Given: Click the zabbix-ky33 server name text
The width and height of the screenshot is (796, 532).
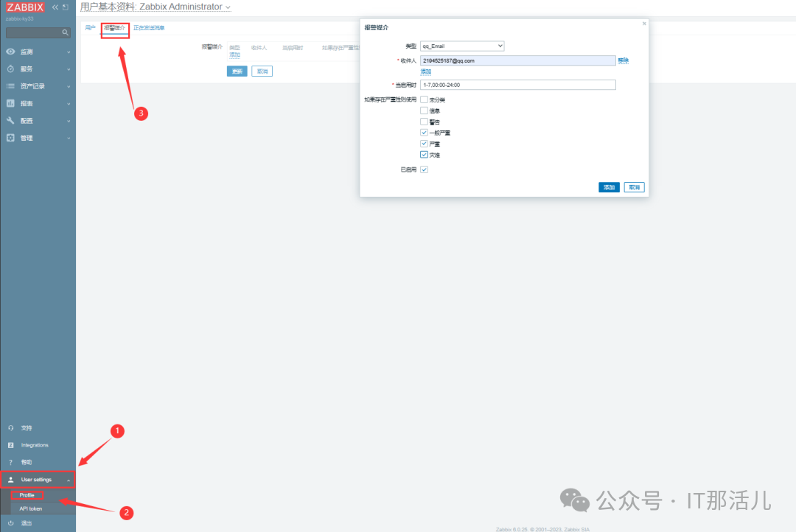Looking at the screenshot, I should [x=19, y=18].
